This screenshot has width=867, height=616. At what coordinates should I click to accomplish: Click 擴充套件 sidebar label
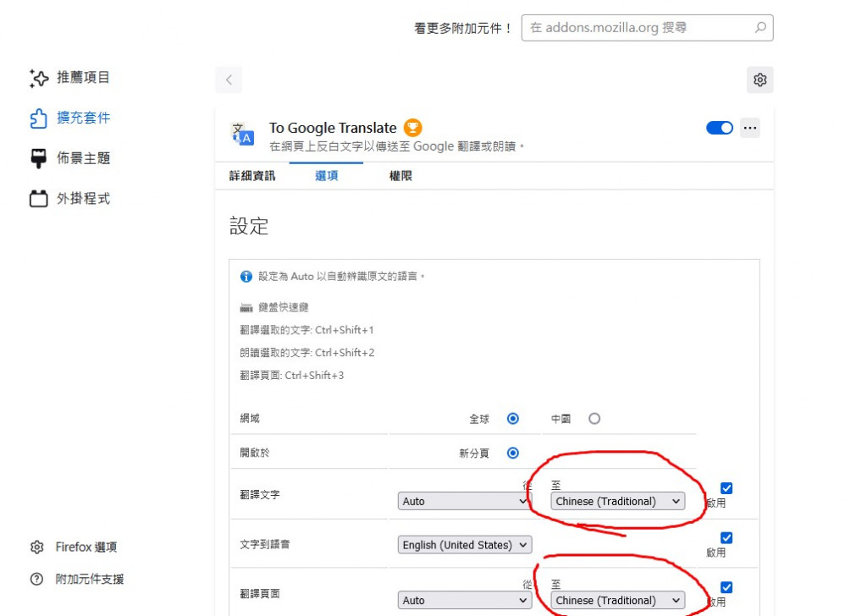click(83, 118)
